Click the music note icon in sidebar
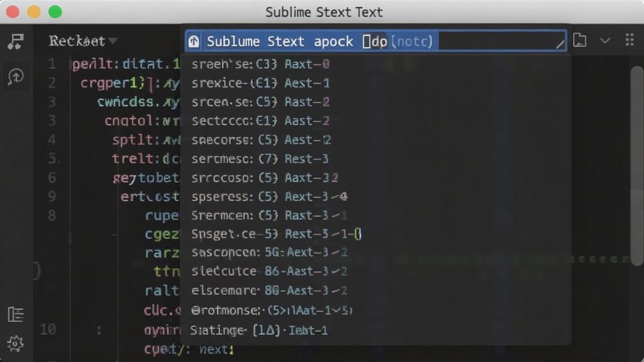Screen dimensions: 644x362 point(16,41)
